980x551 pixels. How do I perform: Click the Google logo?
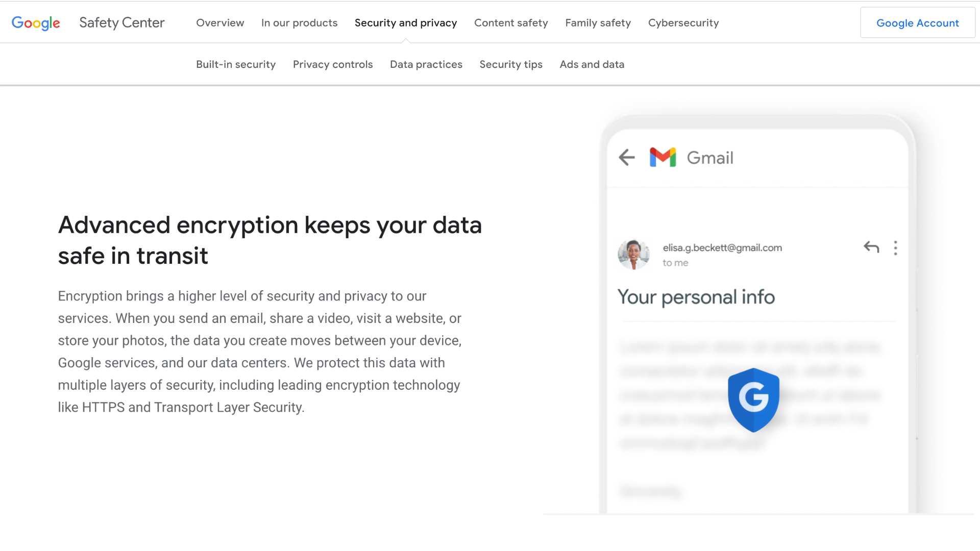pyautogui.click(x=36, y=23)
